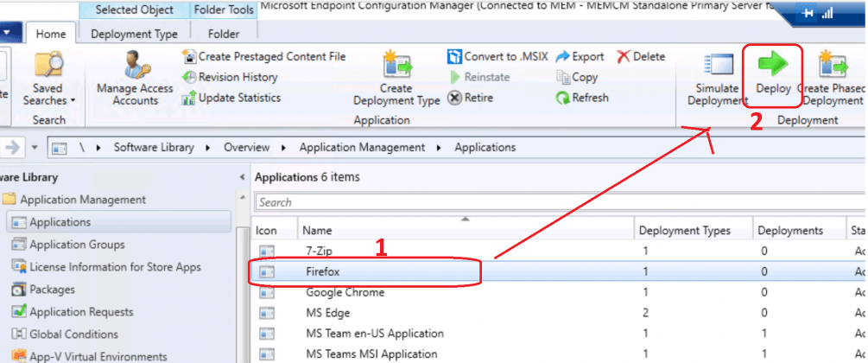The height and width of the screenshot is (363, 868).
Task: Delete the selected application
Action: click(640, 56)
